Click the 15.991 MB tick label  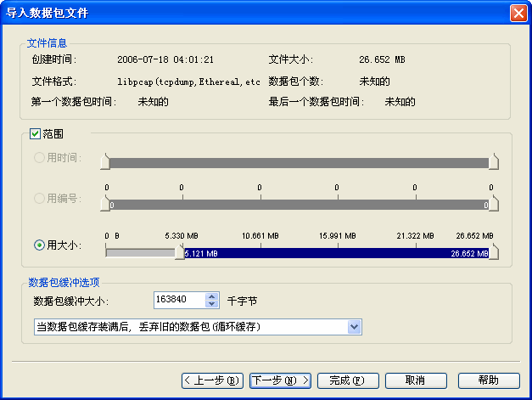pyautogui.click(x=338, y=235)
